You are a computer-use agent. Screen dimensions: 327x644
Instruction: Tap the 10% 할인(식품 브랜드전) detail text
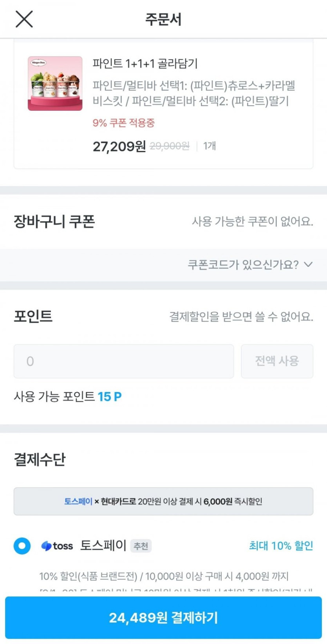tap(164, 576)
